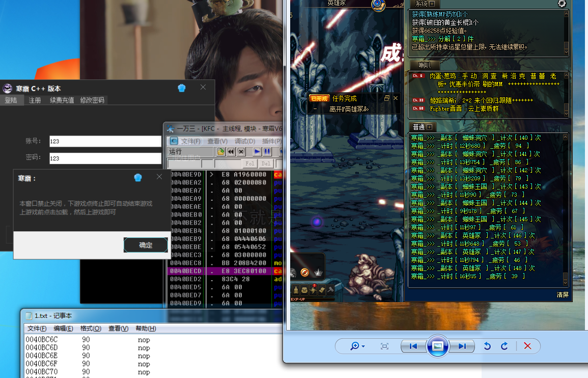
Task: Click the actual size icon in photo viewer
Action: 384,346
